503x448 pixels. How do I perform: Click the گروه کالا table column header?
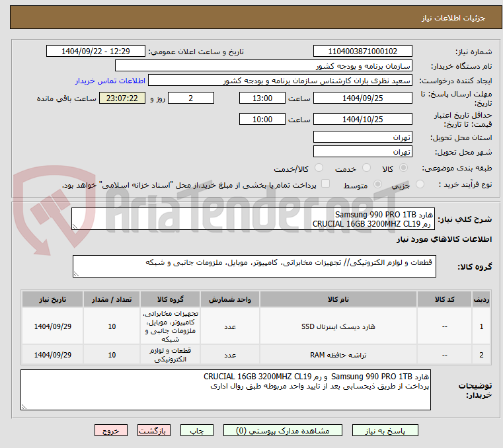(x=170, y=299)
